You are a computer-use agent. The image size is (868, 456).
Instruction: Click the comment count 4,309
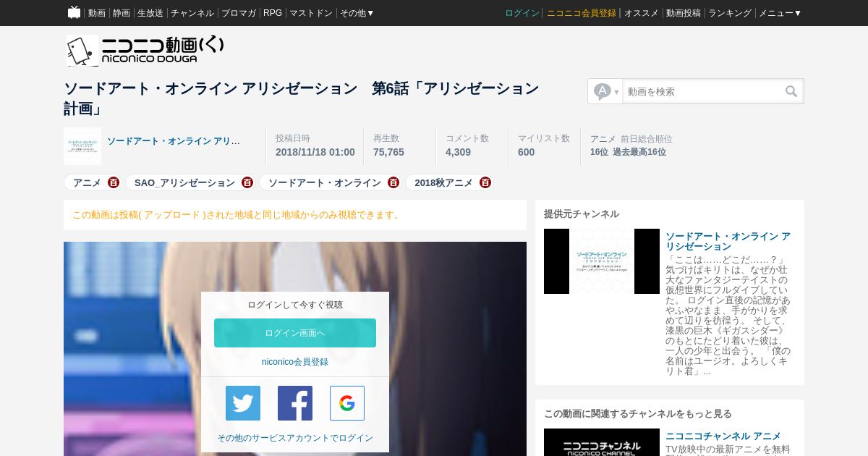coord(458,152)
